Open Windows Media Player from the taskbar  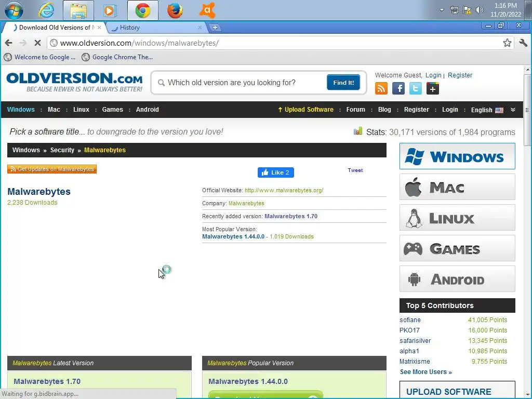pos(110,10)
